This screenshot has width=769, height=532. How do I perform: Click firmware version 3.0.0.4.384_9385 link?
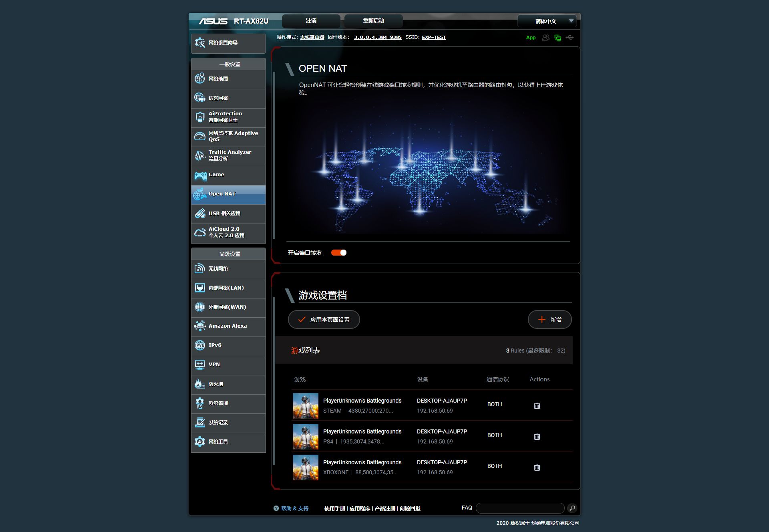378,37
